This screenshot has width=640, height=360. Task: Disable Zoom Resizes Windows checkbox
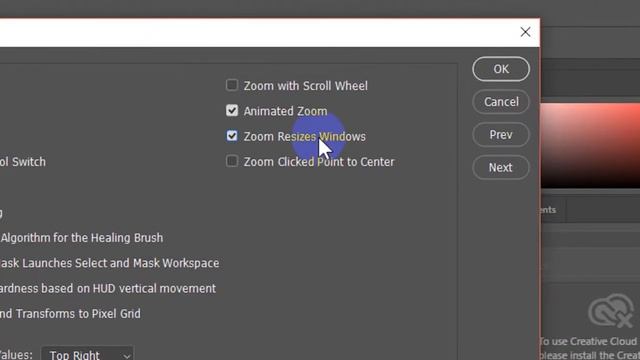232,136
